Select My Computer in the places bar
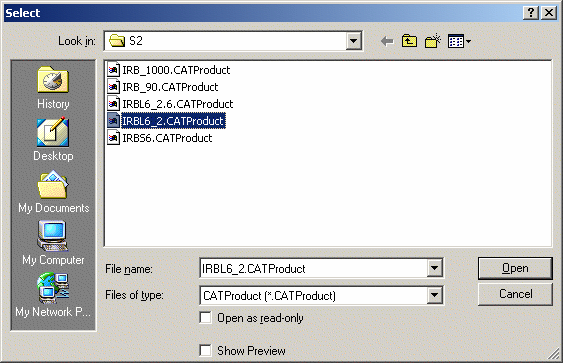Viewport: 563px width, 363px height. pos(53,243)
